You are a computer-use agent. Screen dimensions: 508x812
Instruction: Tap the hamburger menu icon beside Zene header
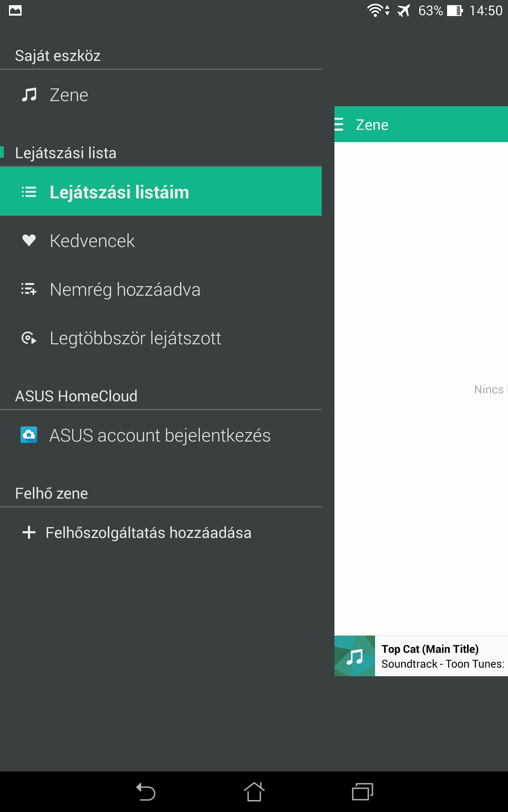tap(339, 124)
